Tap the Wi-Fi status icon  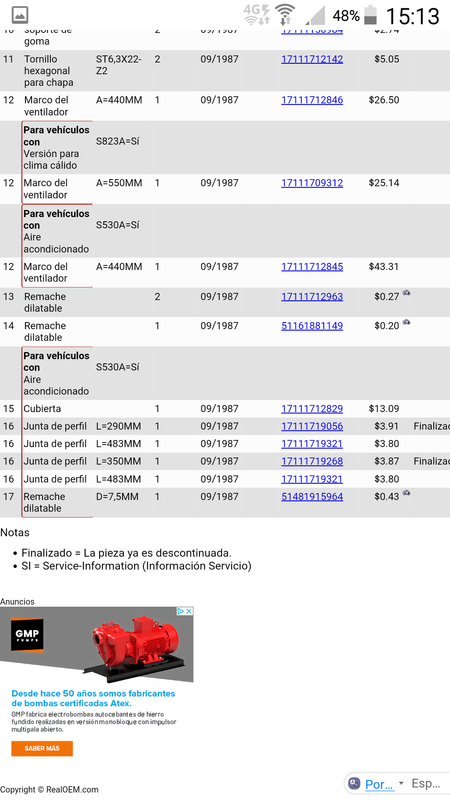284,15
